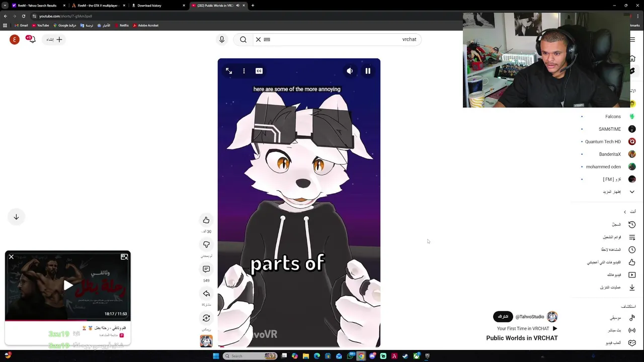
Task: Open the Netflix bookmark
Action: pos(121,25)
